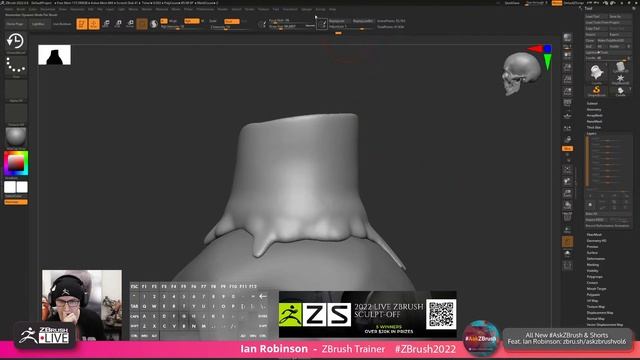
Task: Open LightBox from the top shelf
Action: [x=38, y=24]
